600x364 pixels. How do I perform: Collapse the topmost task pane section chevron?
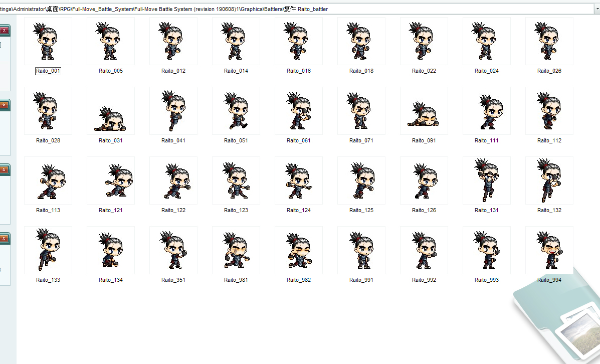(4, 30)
